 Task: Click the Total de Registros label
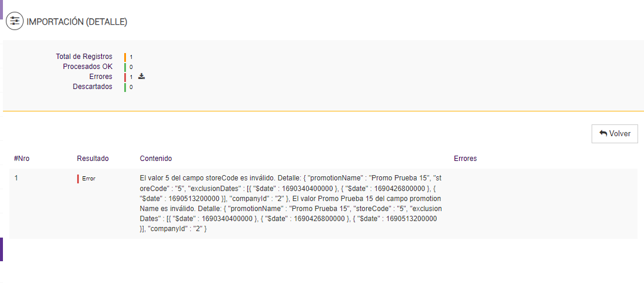click(84, 57)
